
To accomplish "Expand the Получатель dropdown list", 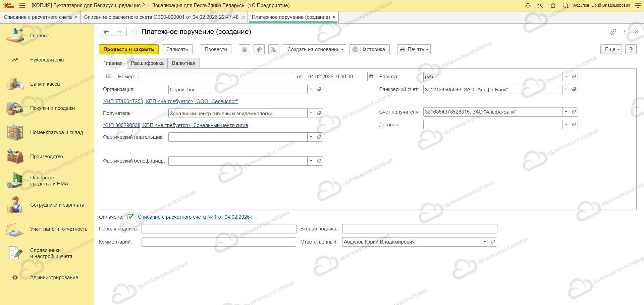I will pos(311,113).
